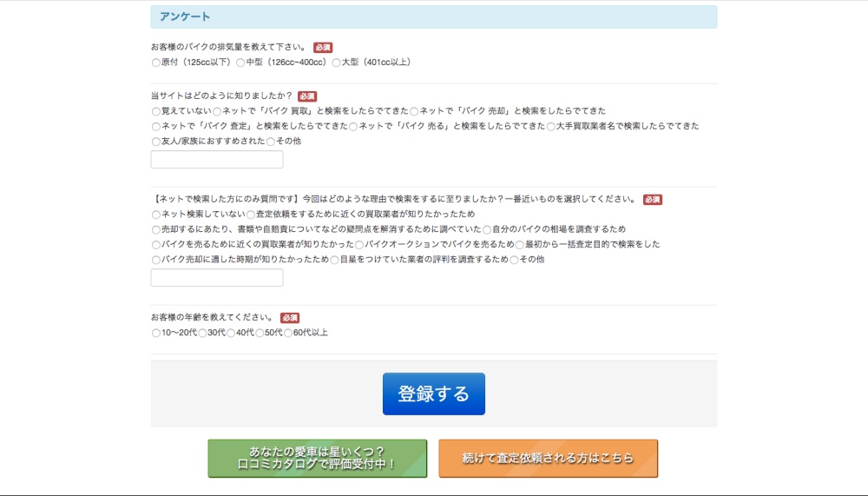Choose 中型（126cc~400cc）radio option
This screenshot has width=868, height=496.
(x=240, y=63)
